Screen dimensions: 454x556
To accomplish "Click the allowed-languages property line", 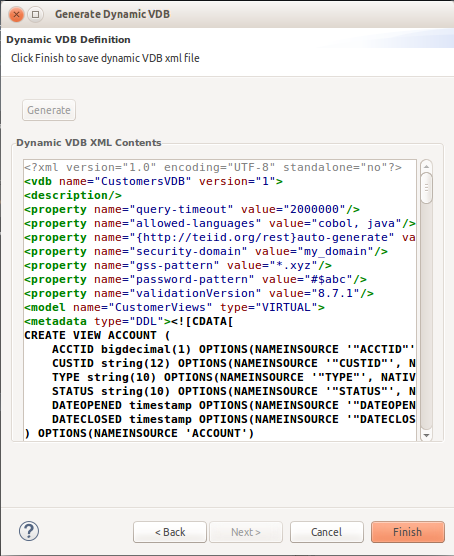I will 220,223.
